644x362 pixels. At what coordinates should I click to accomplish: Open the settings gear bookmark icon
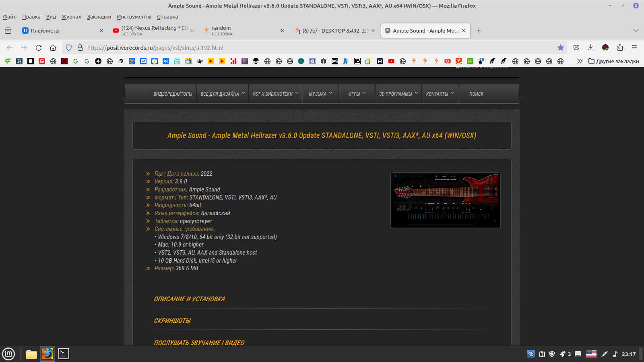[x=312, y=61]
